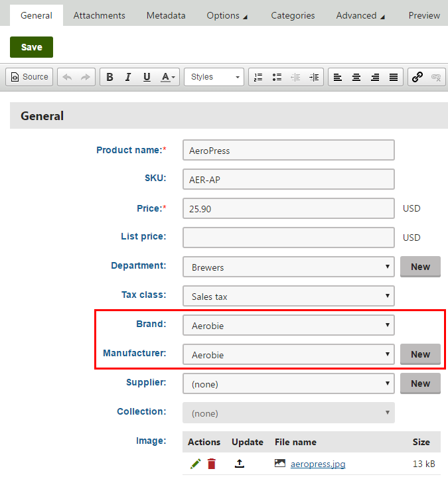Justify text alignment
Screen dimensions: 448x481
(394, 77)
